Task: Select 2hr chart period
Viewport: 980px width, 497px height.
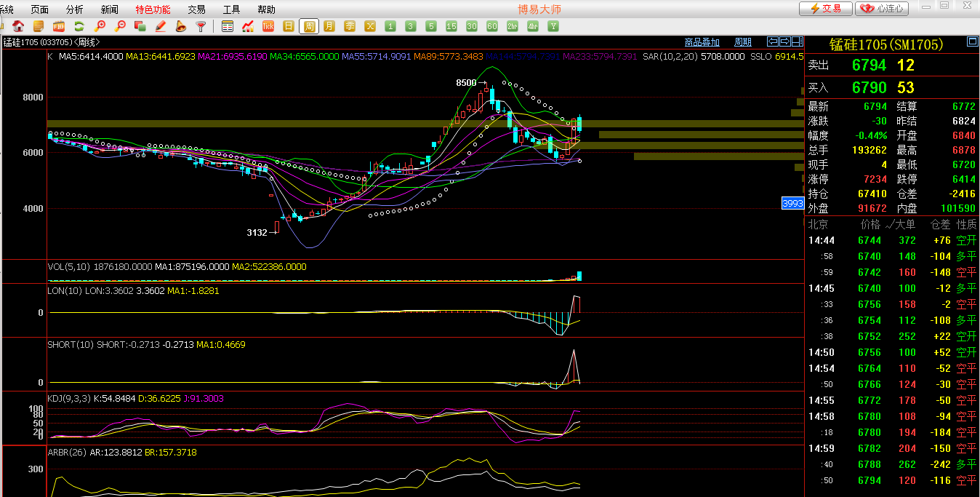Action: point(513,26)
